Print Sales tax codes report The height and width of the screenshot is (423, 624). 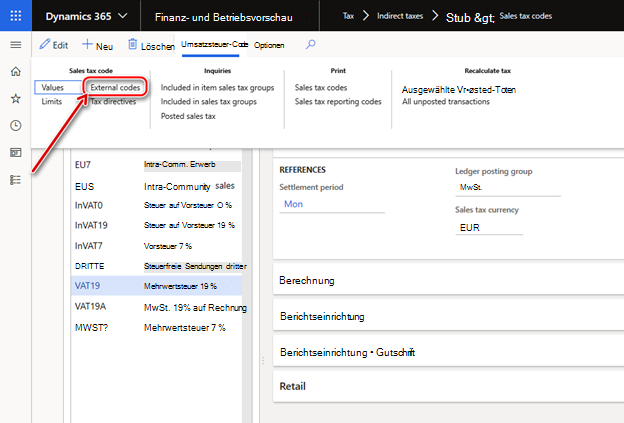pos(321,87)
